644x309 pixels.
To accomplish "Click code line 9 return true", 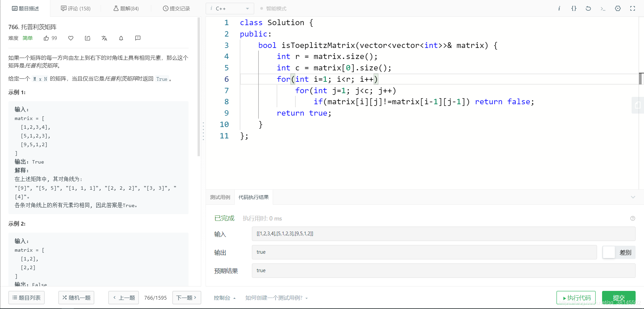I will (x=304, y=113).
